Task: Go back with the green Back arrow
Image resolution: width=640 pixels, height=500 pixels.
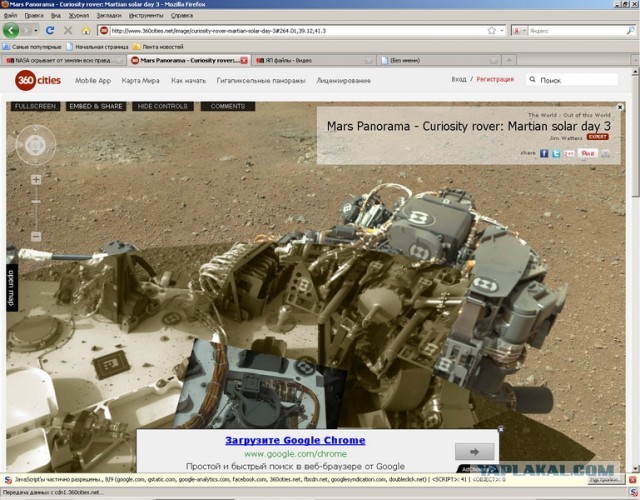Action: coord(11,30)
